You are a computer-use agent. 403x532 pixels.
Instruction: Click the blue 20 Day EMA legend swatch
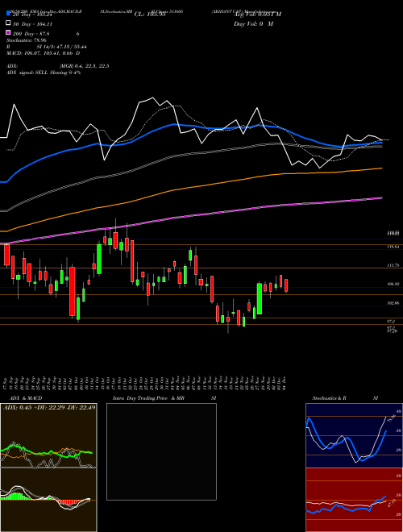8,14
